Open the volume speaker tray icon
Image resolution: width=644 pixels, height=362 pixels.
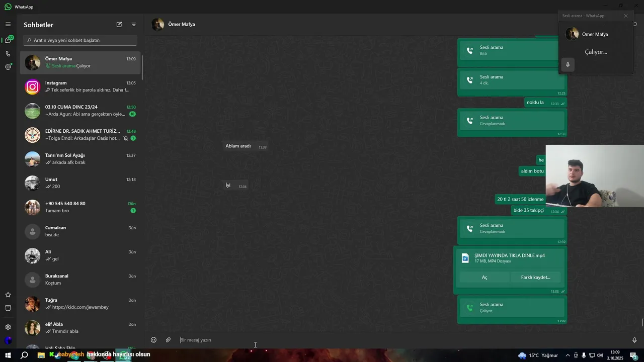(x=600, y=355)
